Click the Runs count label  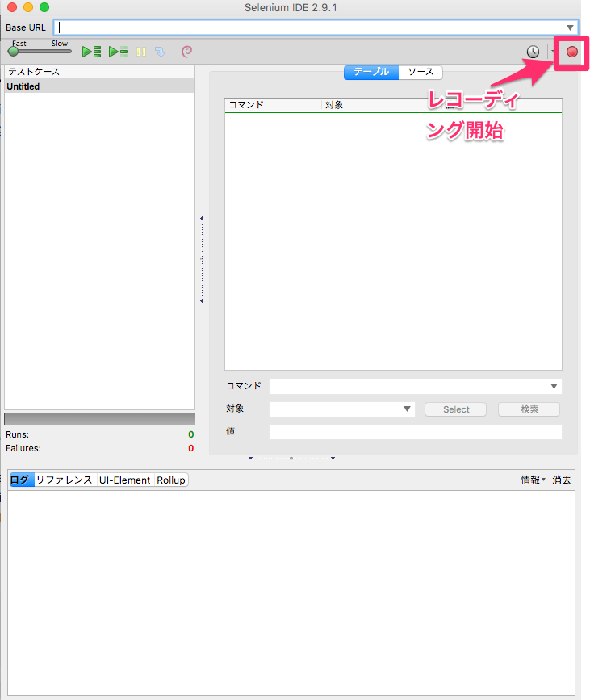(18, 434)
